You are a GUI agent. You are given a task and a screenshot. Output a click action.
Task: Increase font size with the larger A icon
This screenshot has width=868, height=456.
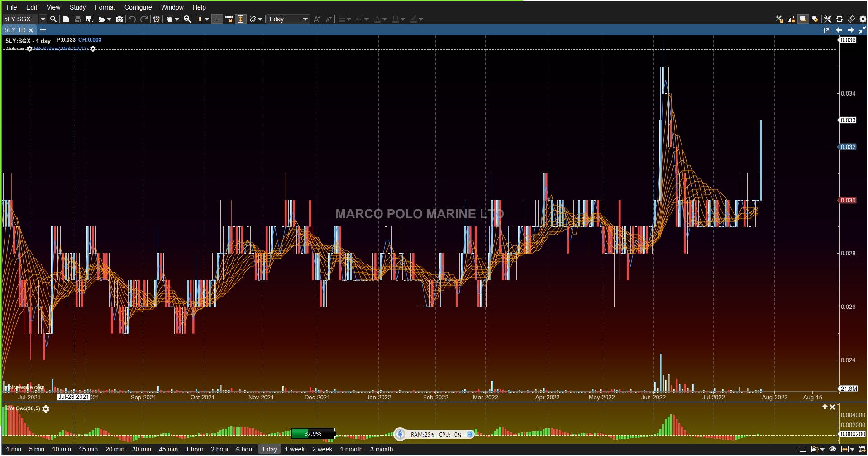tap(317, 19)
